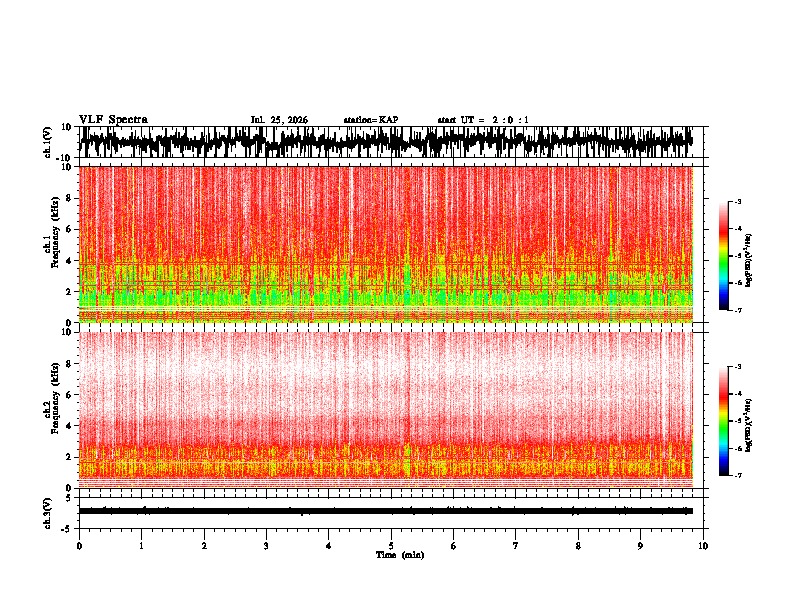This screenshot has width=792, height=612.
Task: Click the ch.1 spectrogram plot area
Action: pyautogui.click(x=386, y=244)
